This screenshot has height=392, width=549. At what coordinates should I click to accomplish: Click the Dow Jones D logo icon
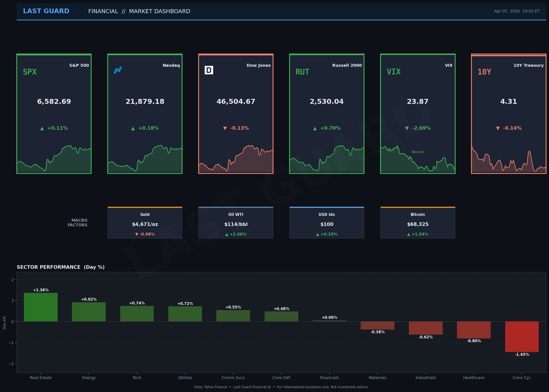(209, 70)
